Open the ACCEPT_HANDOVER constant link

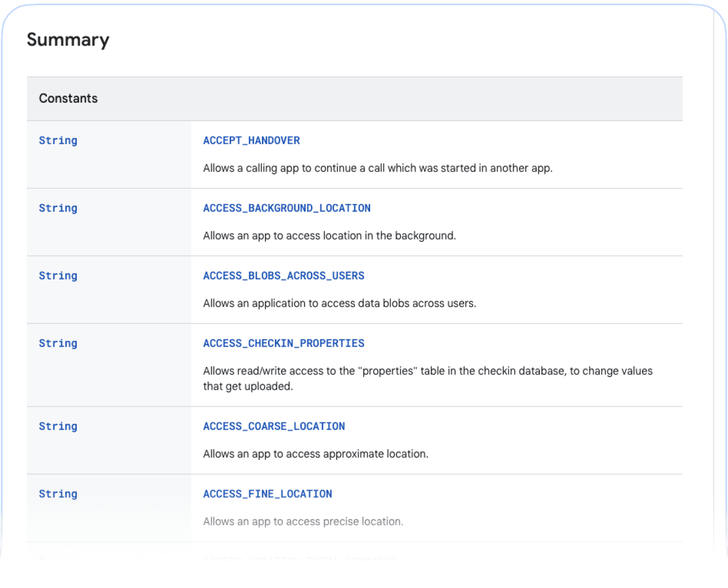(x=251, y=140)
